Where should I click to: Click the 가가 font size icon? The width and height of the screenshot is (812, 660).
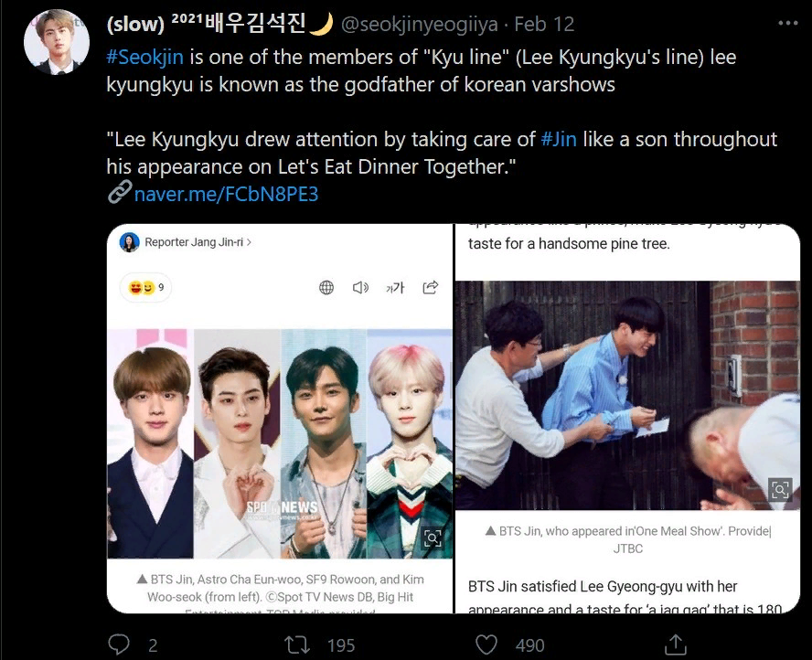395,287
